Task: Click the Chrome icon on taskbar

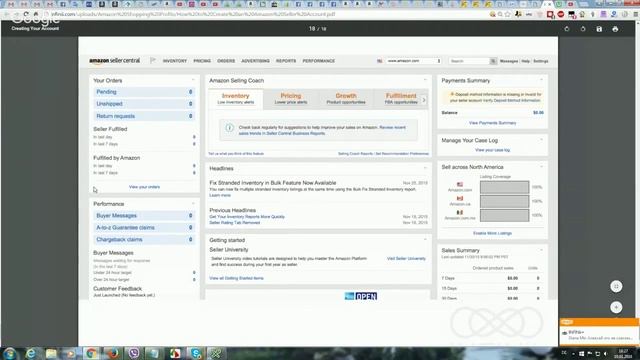Action: click(91, 353)
